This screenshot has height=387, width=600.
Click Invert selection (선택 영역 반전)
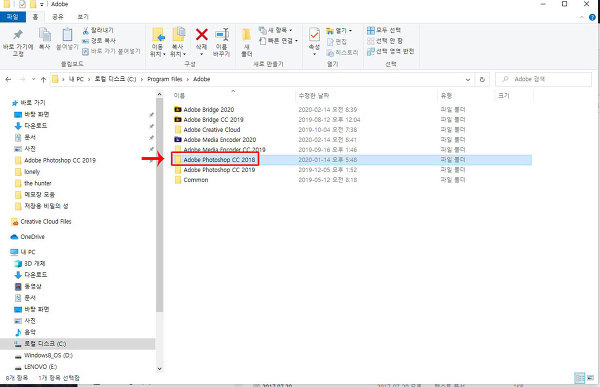click(x=390, y=51)
